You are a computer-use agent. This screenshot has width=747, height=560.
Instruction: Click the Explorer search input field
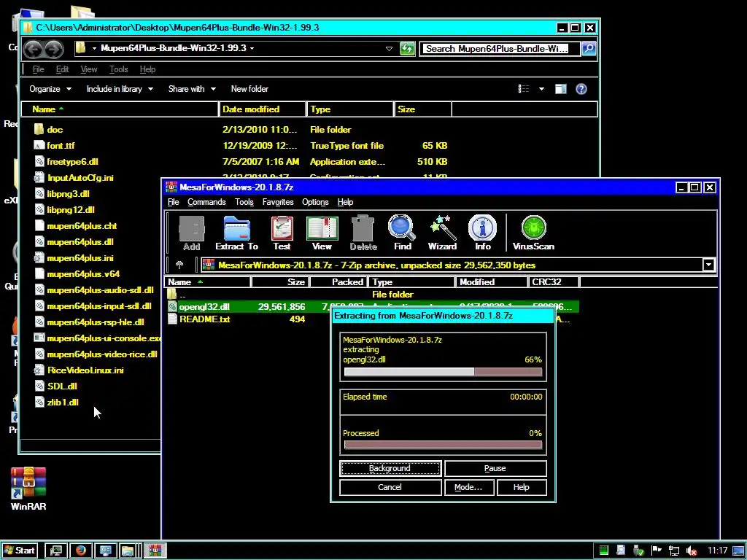pyautogui.click(x=500, y=49)
